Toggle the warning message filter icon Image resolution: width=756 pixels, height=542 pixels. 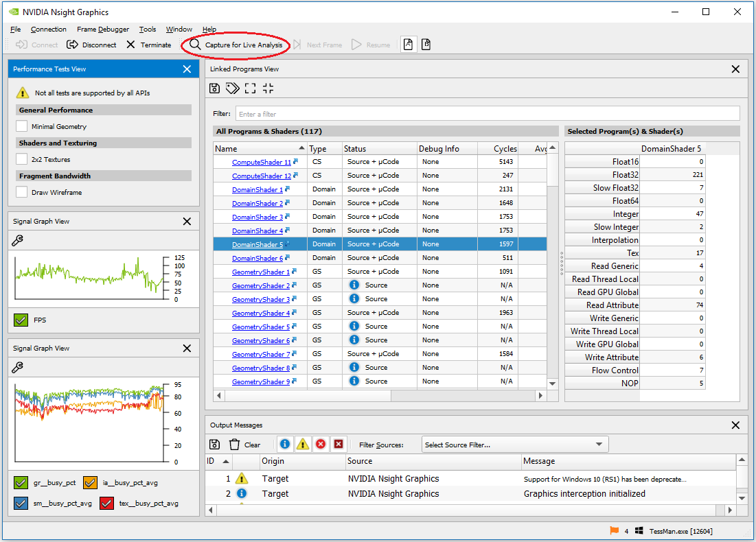(302, 445)
